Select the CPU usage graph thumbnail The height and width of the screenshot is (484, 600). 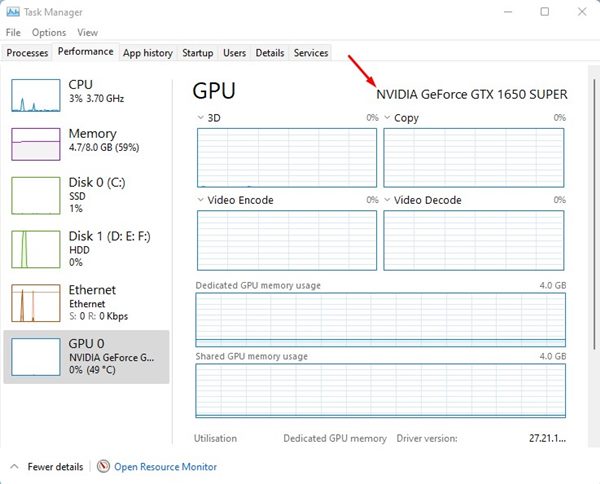pyautogui.click(x=36, y=94)
